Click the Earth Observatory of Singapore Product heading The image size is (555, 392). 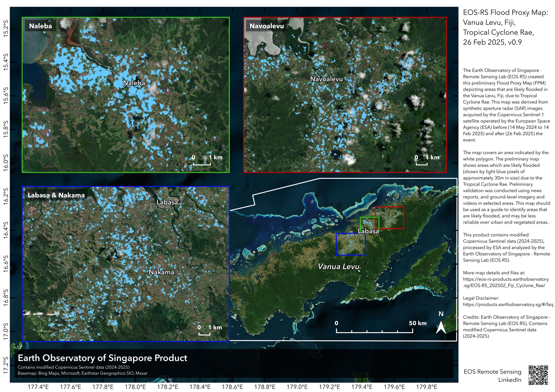click(103, 358)
